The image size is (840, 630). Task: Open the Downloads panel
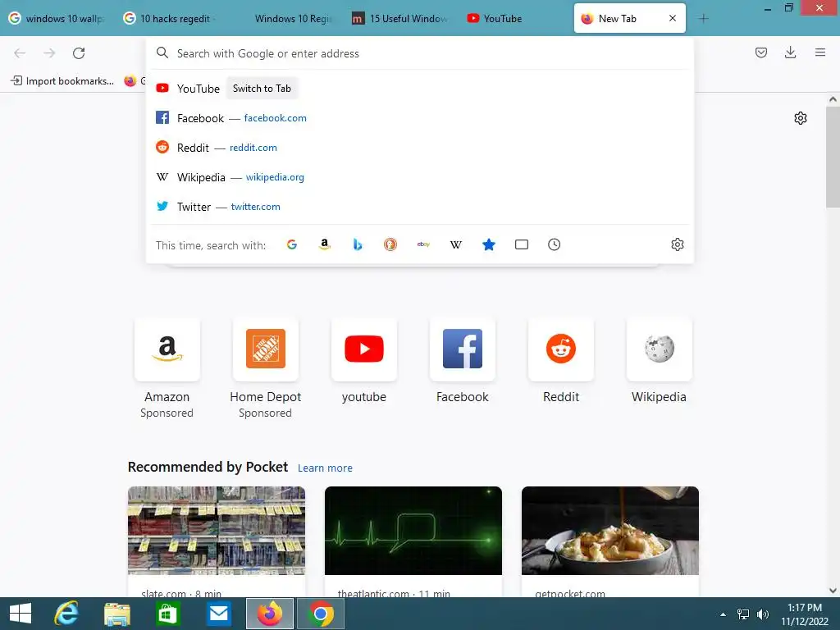(x=790, y=52)
